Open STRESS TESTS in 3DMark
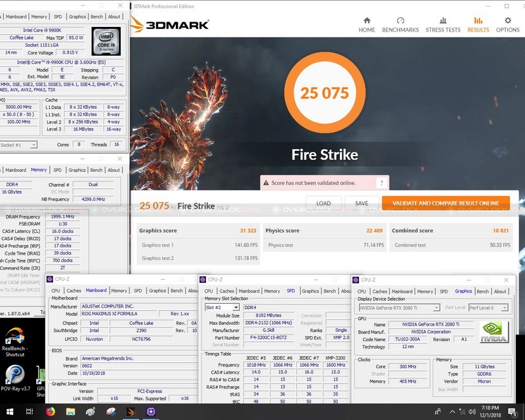The image size is (525, 420). (x=443, y=25)
